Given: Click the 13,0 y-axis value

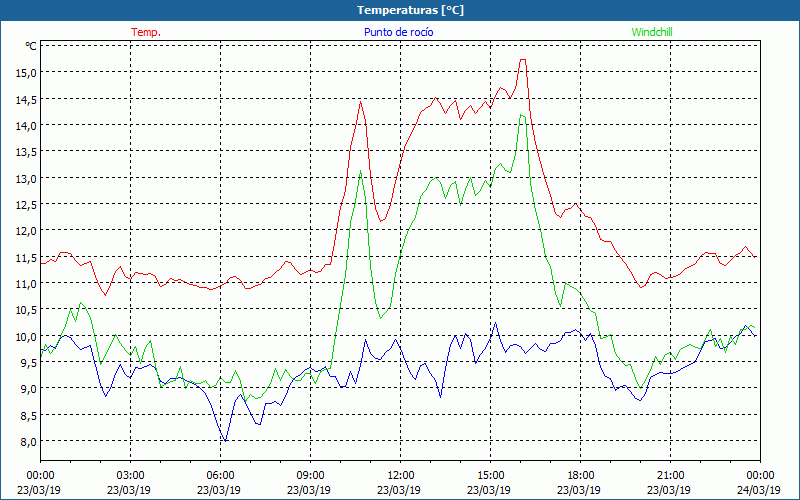Looking at the screenshot, I should click(x=26, y=178).
